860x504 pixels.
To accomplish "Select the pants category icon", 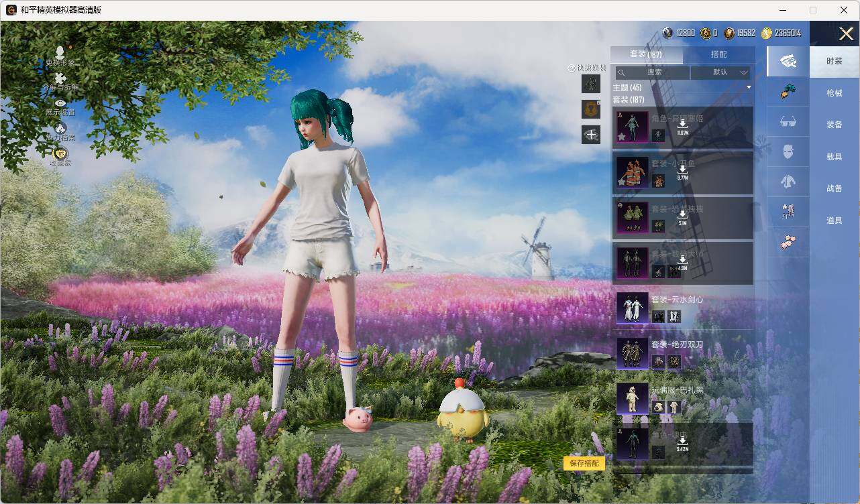I will pos(788,212).
